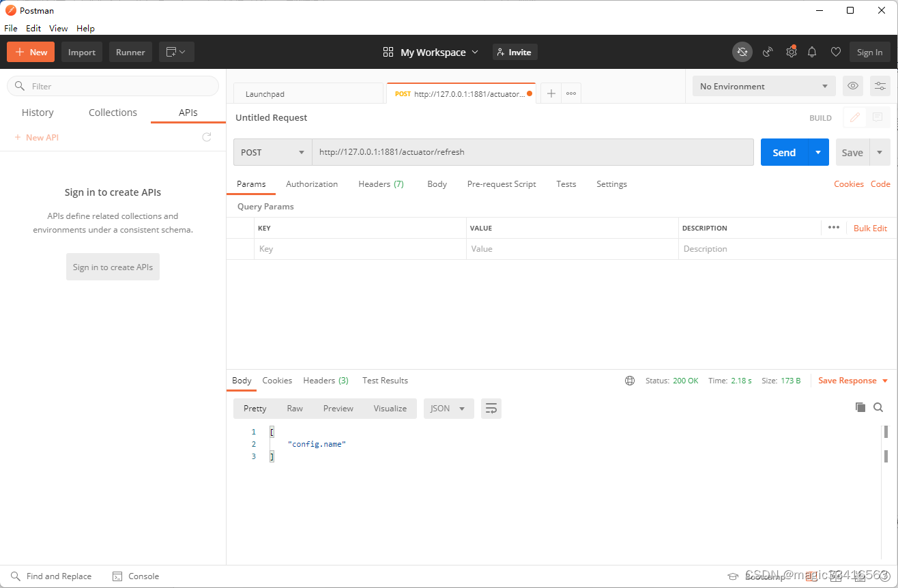898x588 pixels.
Task: Expand the Save Response dropdown
Action: tap(853, 381)
